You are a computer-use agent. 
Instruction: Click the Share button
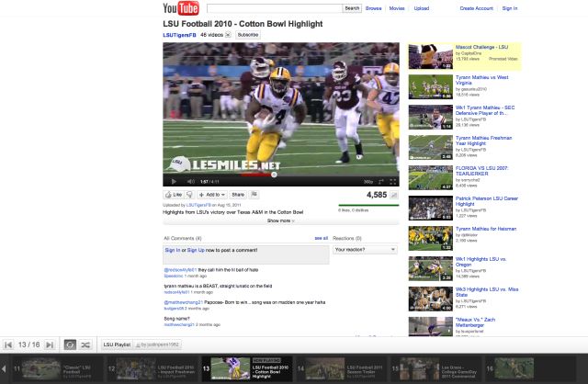pos(238,195)
